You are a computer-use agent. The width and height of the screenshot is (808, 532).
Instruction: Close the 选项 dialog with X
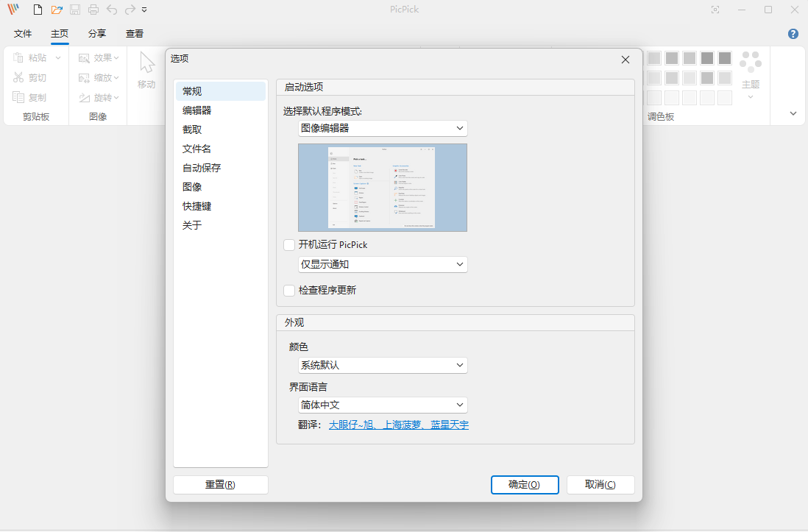point(625,60)
